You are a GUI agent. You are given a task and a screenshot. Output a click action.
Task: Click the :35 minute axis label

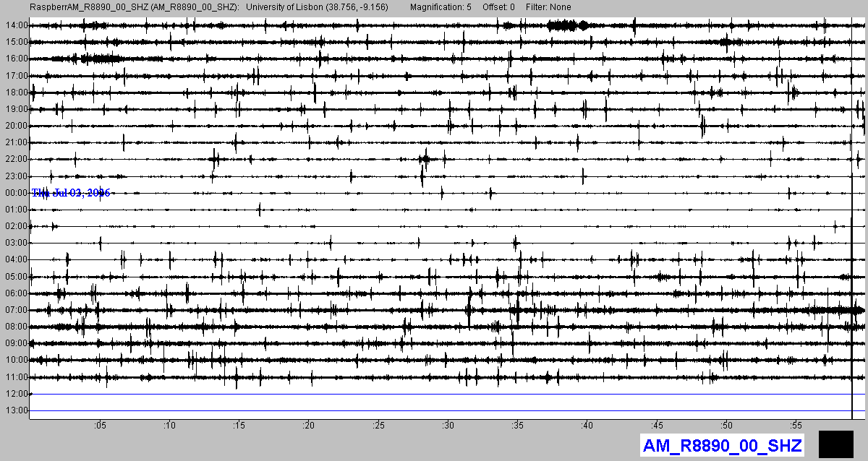517,425
